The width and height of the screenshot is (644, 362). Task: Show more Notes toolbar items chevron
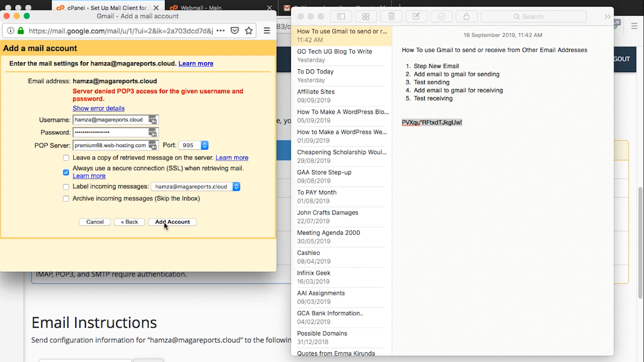(x=607, y=16)
